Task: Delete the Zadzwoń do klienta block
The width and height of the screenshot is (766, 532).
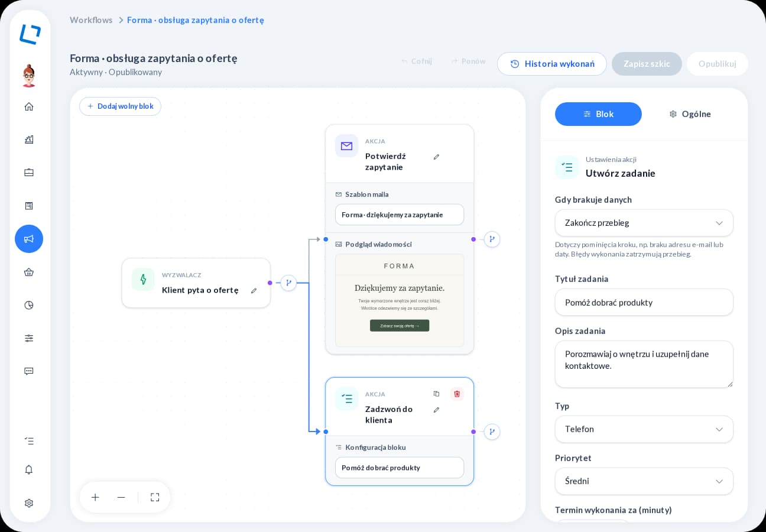Action: [457, 394]
